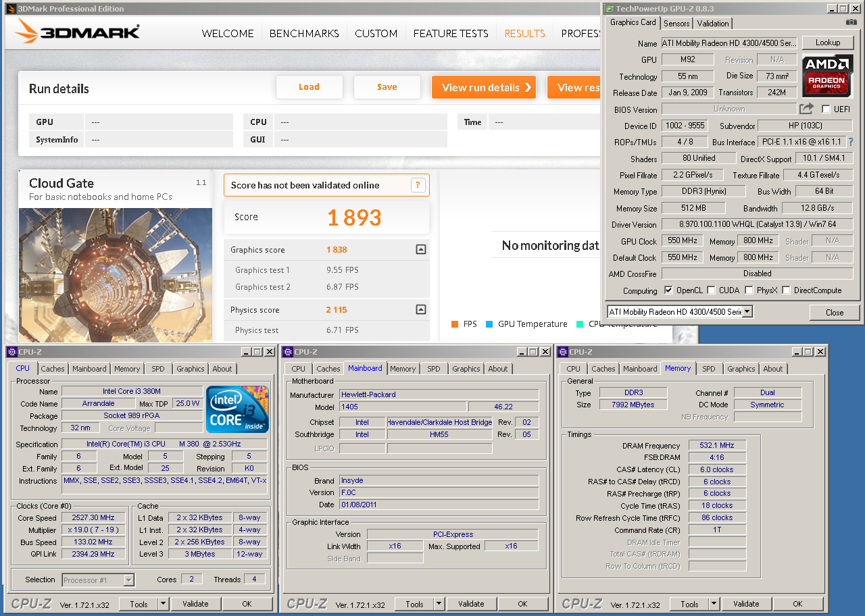Click the Driver Version field in GPU-Z
865x616 pixels.
pos(757,224)
